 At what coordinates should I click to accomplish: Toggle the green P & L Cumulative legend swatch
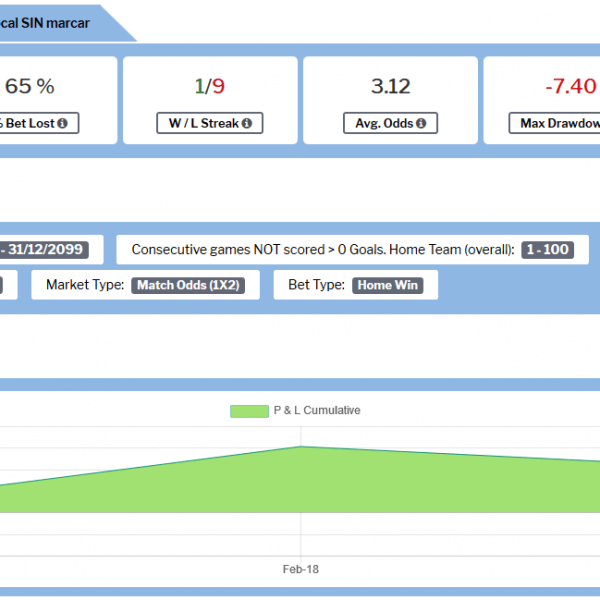tap(249, 411)
